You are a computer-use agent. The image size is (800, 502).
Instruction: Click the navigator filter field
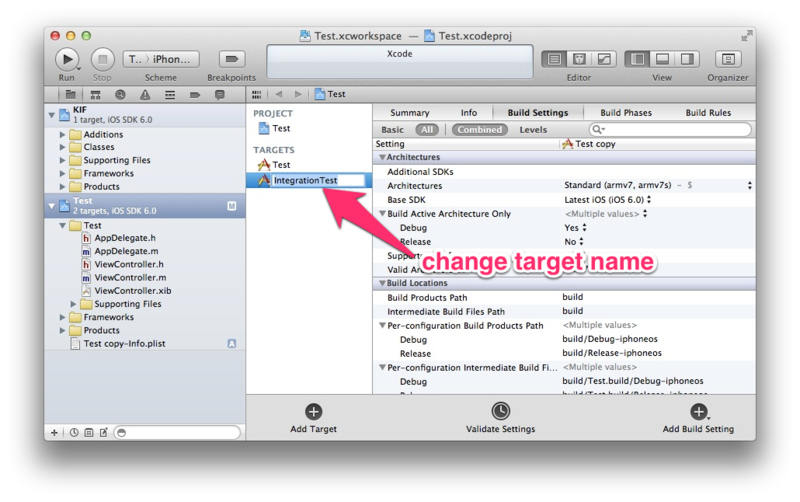177,433
